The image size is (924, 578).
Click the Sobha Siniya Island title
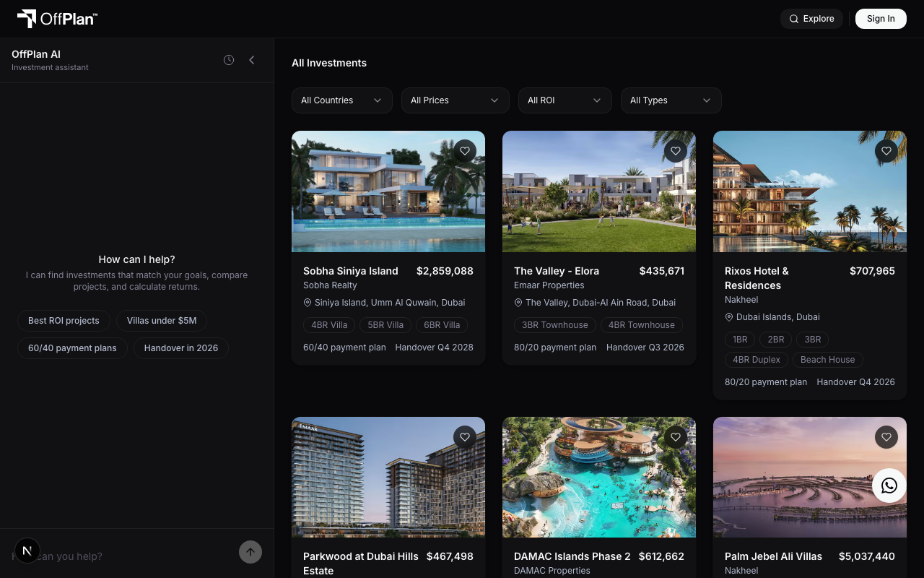point(351,271)
